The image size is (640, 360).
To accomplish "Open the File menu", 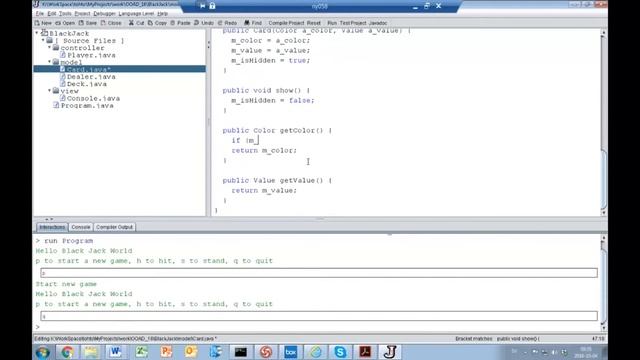I will tap(40, 13).
